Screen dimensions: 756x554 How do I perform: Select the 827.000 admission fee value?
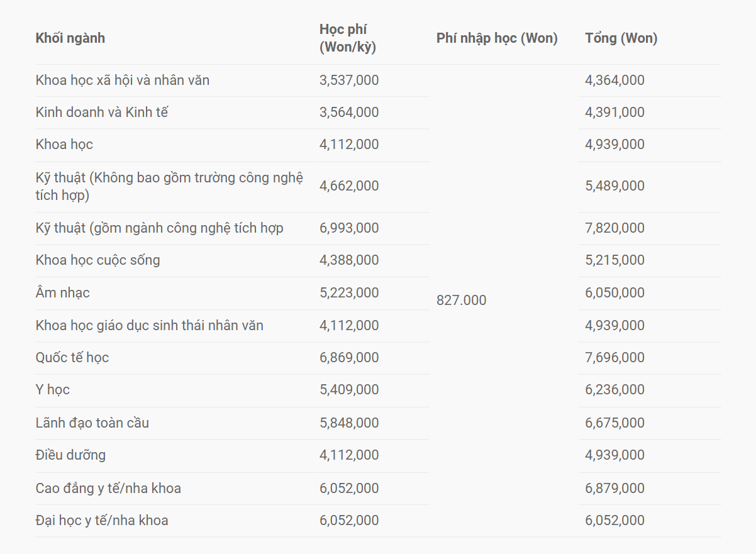click(x=461, y=301)
